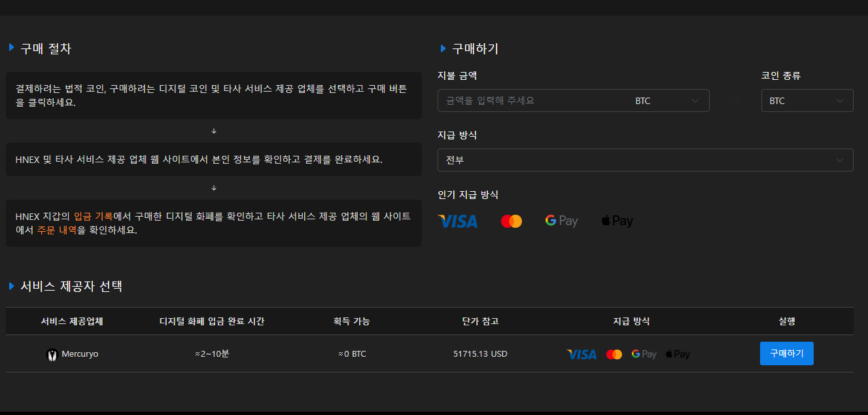The width and height of the screenshot is (868, 415).
Task: Click the Mastercard icon in the Mercuryo row
Action: [614, 353]
